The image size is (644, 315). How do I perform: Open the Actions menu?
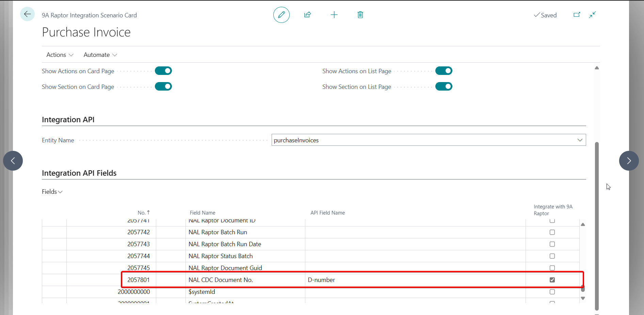[60, 55]
